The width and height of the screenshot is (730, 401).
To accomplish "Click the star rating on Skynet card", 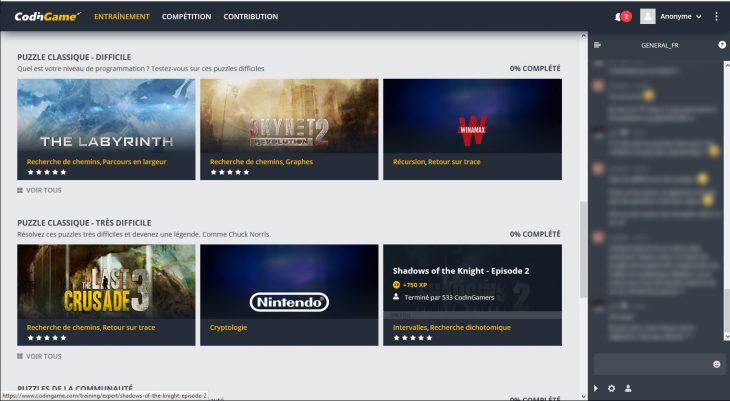I will pos(230,172).
